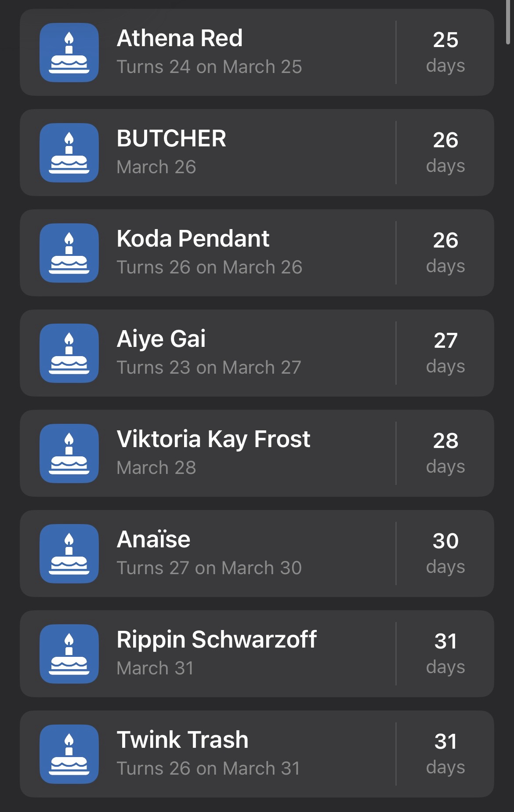Click the 'Turns 23 on March 27' subtitle

(209, 368)
